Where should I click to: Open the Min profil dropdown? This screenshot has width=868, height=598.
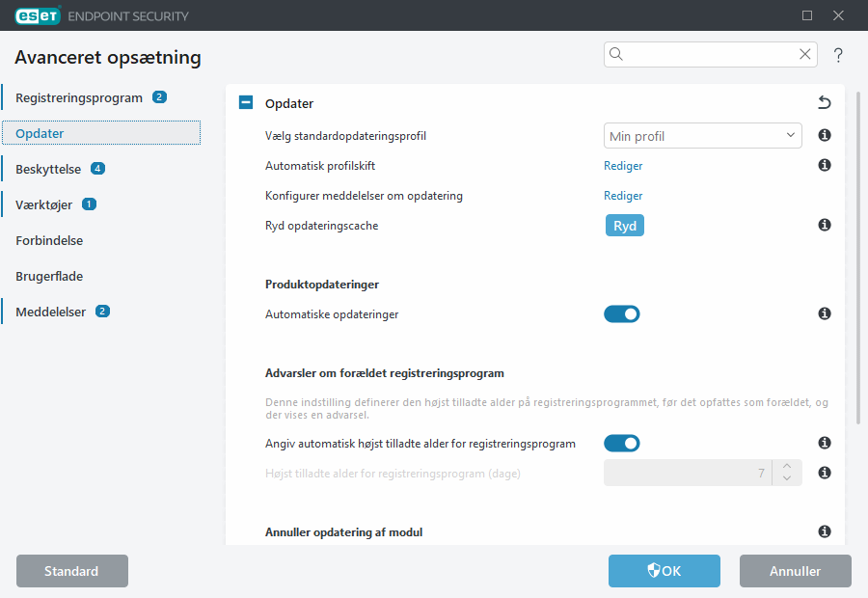pos(702,136)
